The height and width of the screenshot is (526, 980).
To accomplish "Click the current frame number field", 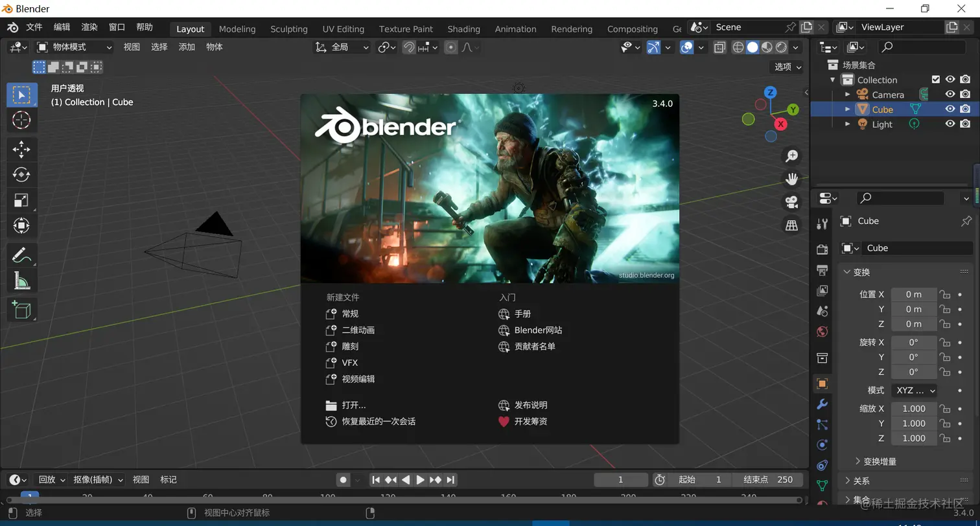I will pyautogui.click(x=620, y=480).
